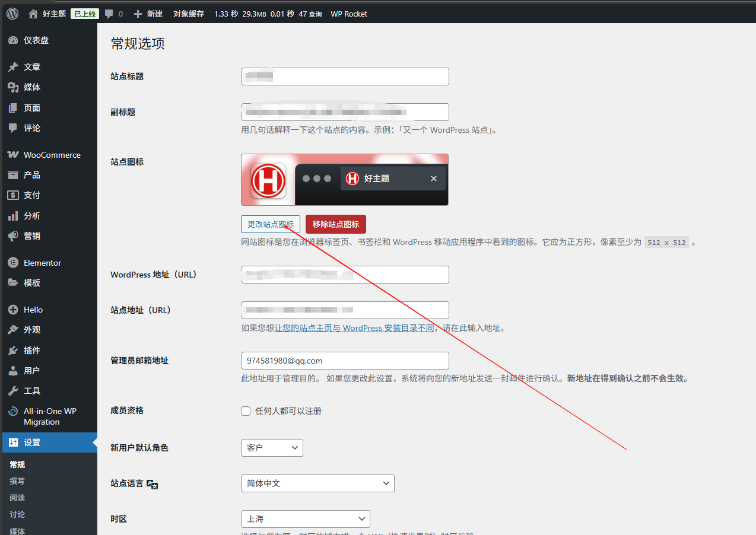Click the 设置 settings sliders icon
This screenshot has width=756, height=535.
[13, 442]
